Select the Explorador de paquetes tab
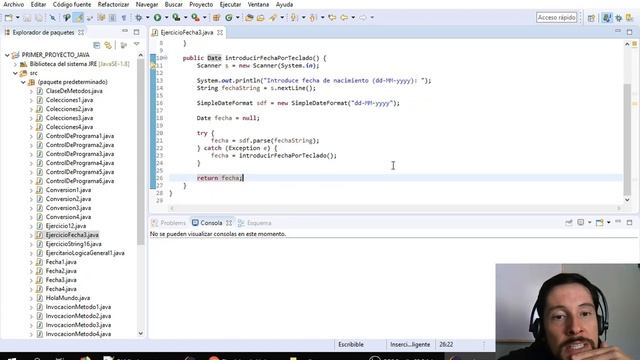The width and height of the screenshot is (640, 360). click(x=43, y=32)
